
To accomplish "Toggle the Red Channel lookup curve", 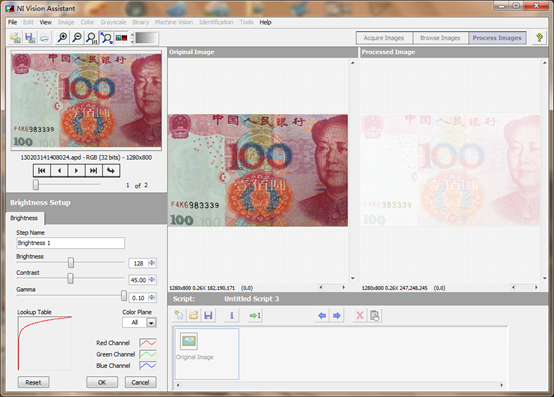I will 148,343.
